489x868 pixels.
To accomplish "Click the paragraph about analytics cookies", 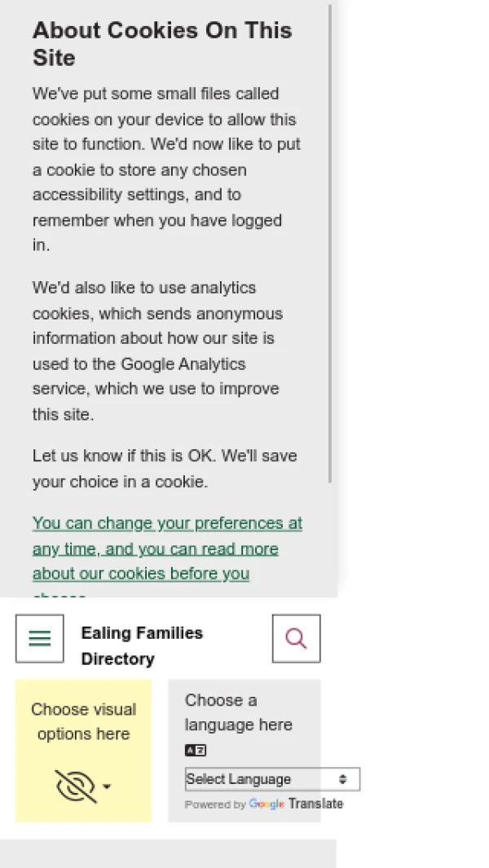I will pos(157,350).
